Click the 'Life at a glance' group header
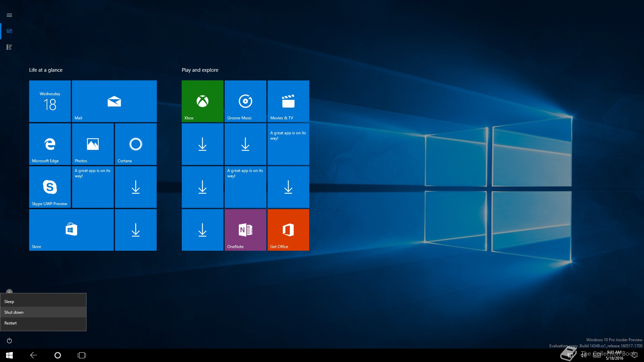 click(x=46, y=70)
